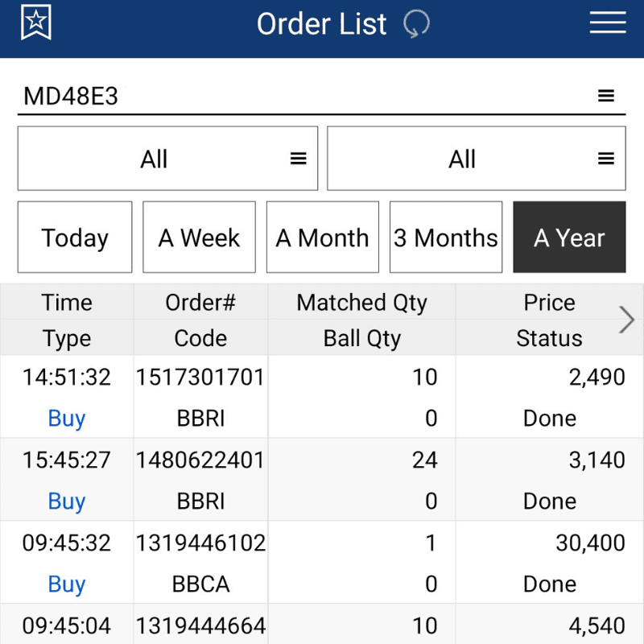Select the Today period filter
Screen dimensions: 644x644
(x=74, y=237)
